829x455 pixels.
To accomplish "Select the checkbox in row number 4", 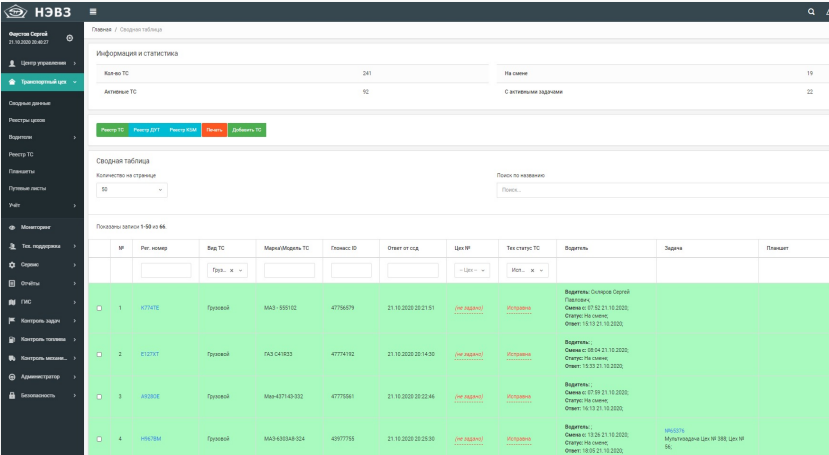I will click(x=99, y=439).
